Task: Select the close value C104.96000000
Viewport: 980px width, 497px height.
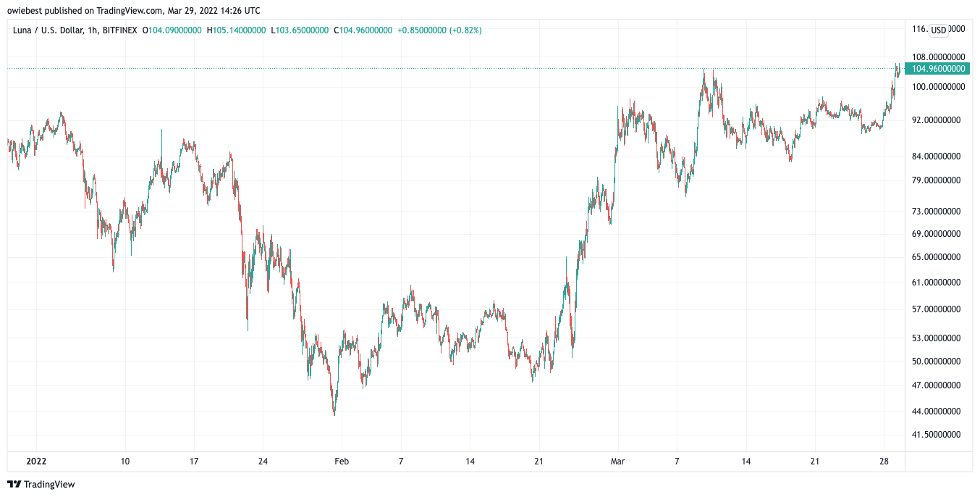Action: pyautogui.click(x=363, y=30)
